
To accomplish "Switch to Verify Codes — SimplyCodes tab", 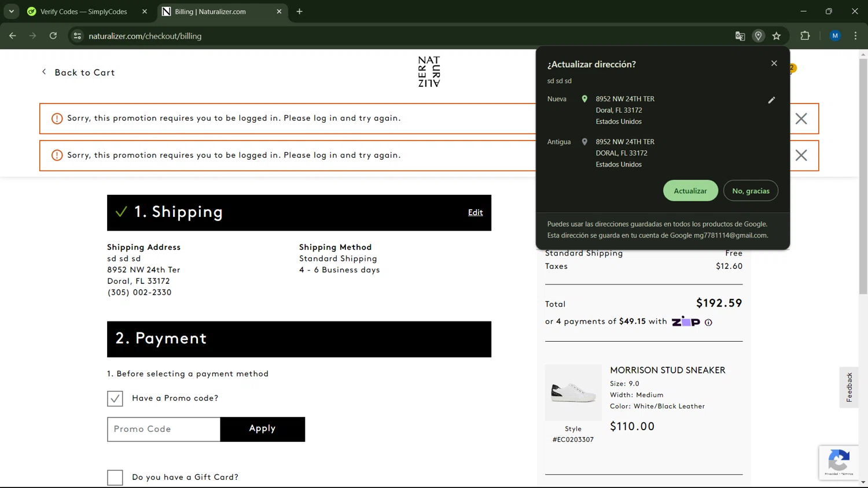I will click(83, 12).
